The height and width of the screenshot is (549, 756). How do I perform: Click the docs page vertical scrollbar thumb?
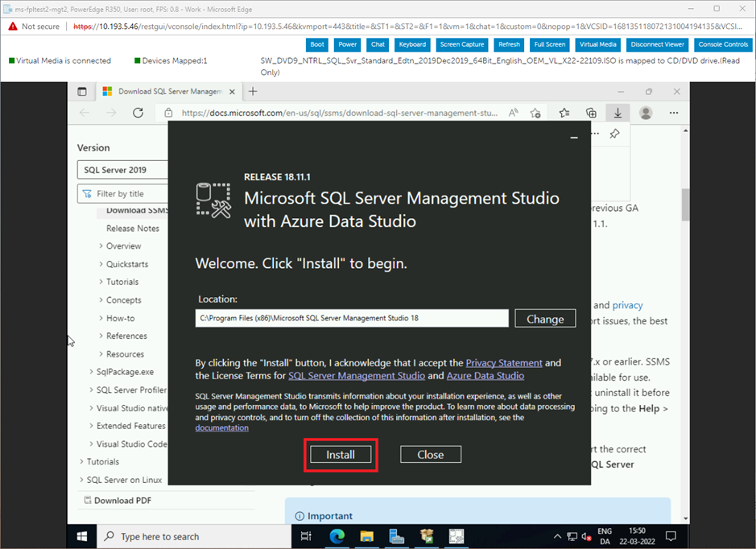pyautogui.click(x=685, y=204)
